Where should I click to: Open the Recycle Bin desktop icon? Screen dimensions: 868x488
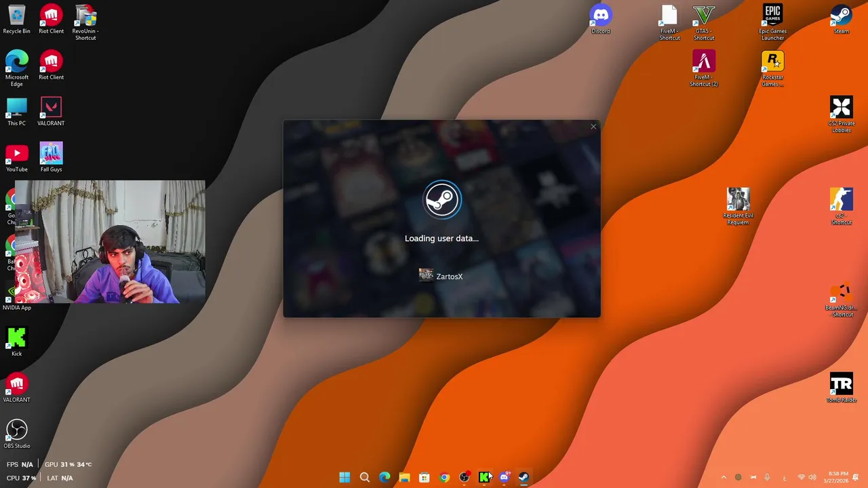pos(16,20)
